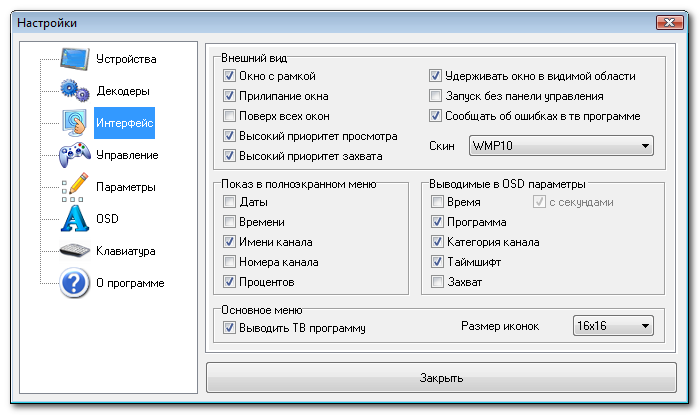Uncheck Прилипание окна option
The image size is (700, 415).
(229, 96)
